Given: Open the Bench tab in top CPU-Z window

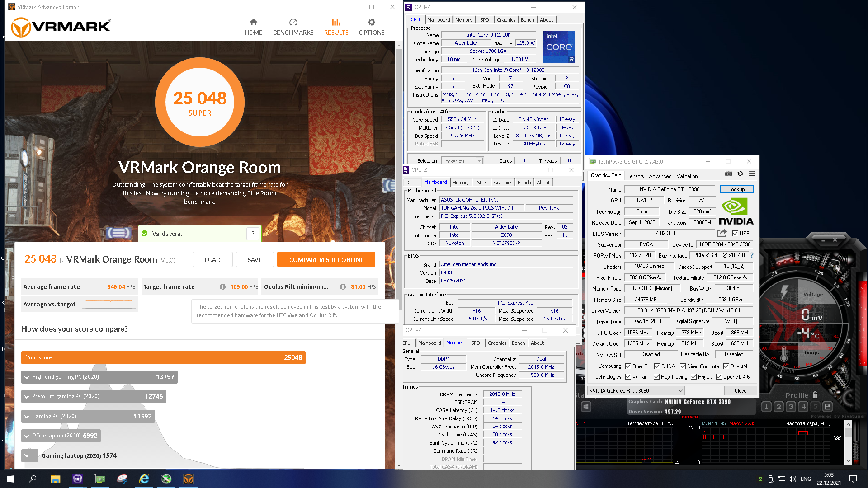Looking at the screenshot, I should click(x=527, y=20).
